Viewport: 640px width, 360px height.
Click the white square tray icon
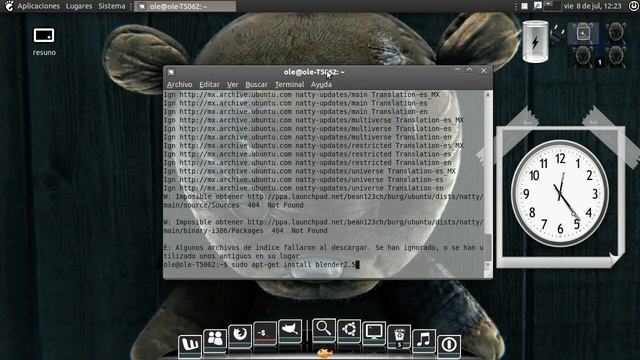click(524, 6)
